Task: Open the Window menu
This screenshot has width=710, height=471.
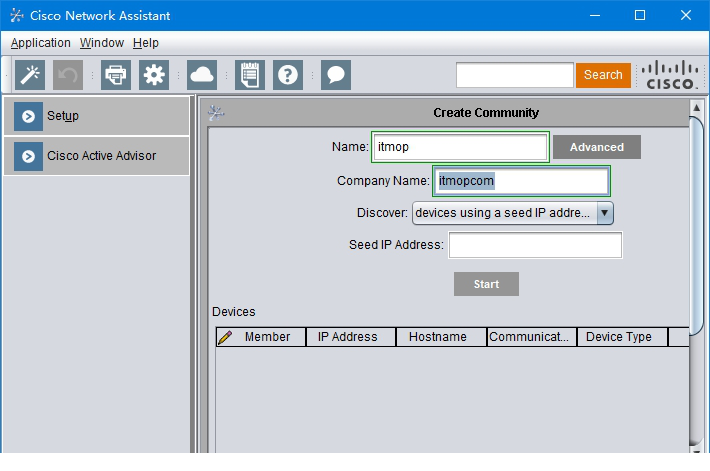Action: point(102,43)
